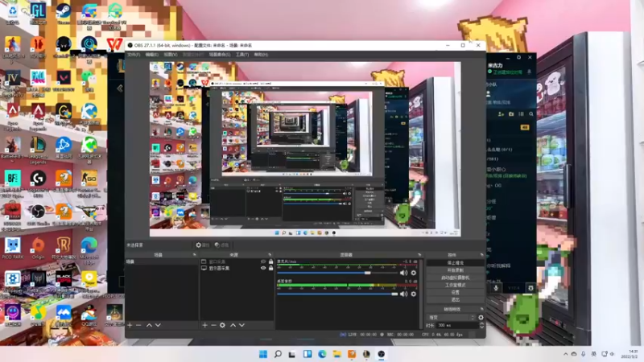
Task: Mute the 麦克风/Aux channel speaker icon
Action: coord(404,273)
